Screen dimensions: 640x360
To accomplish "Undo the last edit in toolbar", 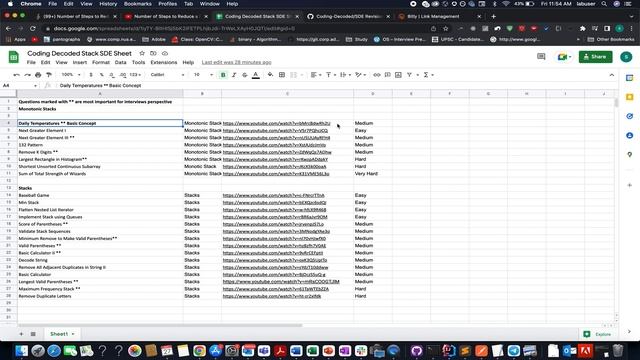I will [x=16, y=75].
